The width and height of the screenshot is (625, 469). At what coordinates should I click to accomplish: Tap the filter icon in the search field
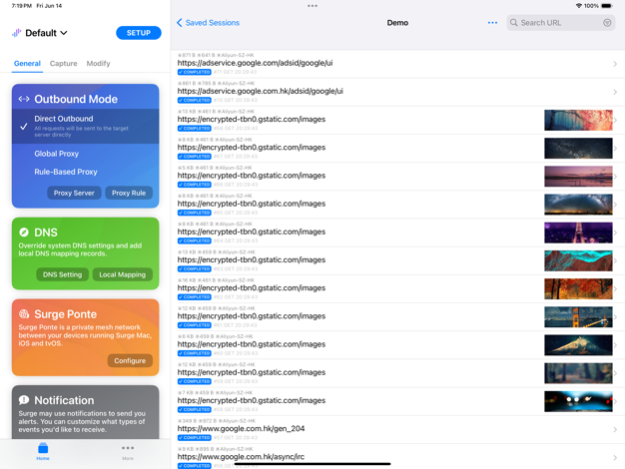[606, 22]
